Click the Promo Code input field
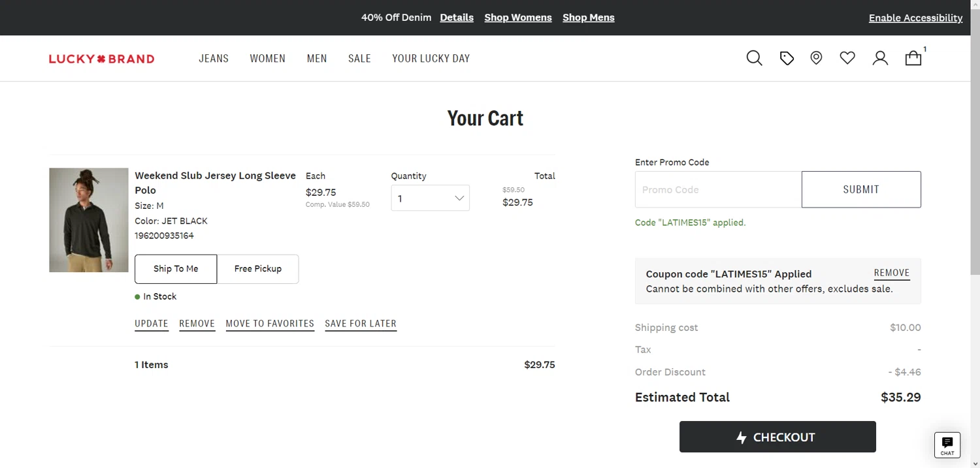Screen dimensions: 980x468 pos(718,189)
